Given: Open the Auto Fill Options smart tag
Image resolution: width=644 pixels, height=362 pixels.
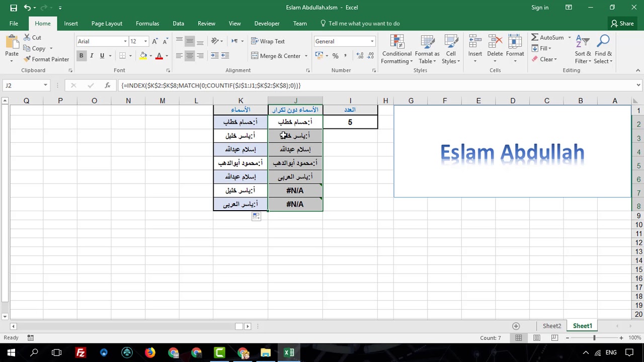Looking at the screenshot, I should tap(256, 216).
